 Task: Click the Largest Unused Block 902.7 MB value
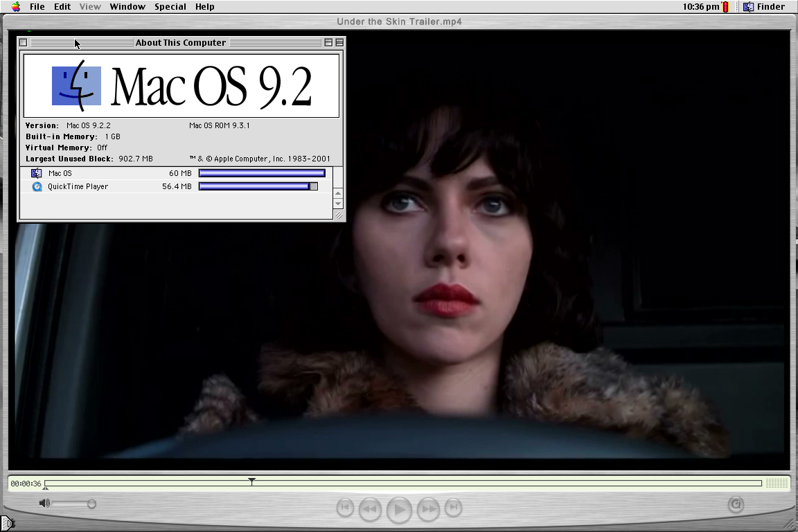[135, 159]
